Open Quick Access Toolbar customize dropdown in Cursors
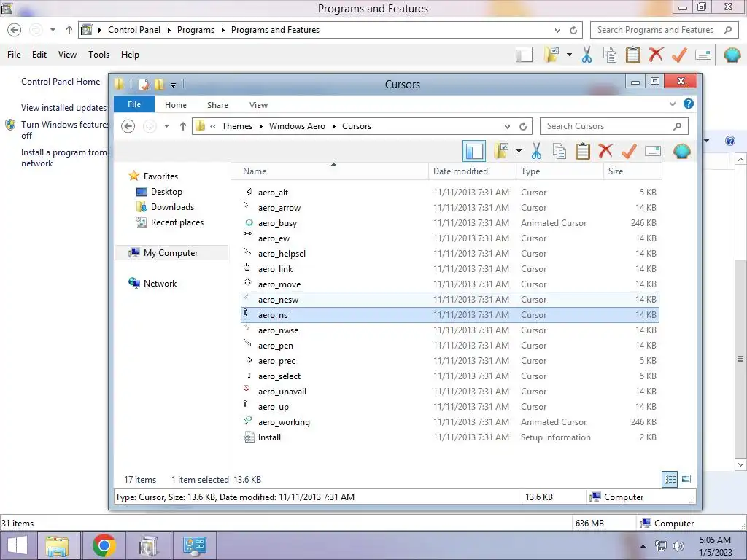The width and height of the screenshot is (747, 560). pyautogui.click(x=174, y=85)
